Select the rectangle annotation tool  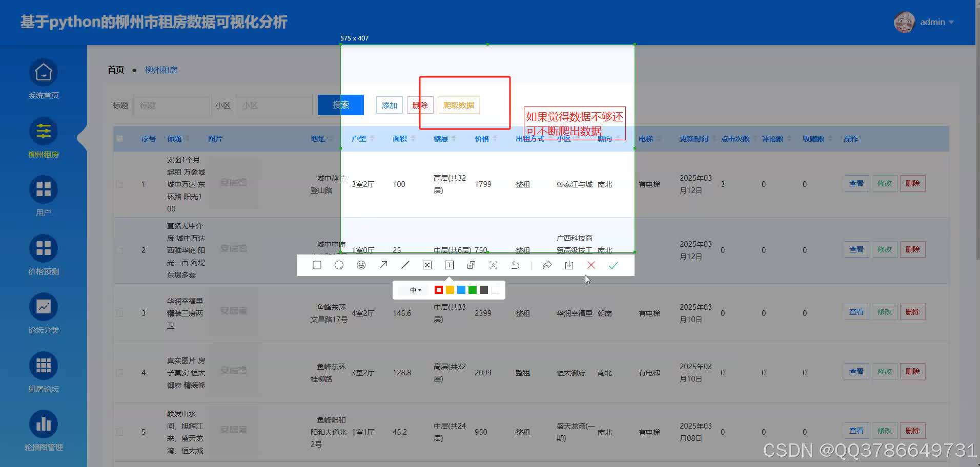pyautogui.click(x=317, y=265)
